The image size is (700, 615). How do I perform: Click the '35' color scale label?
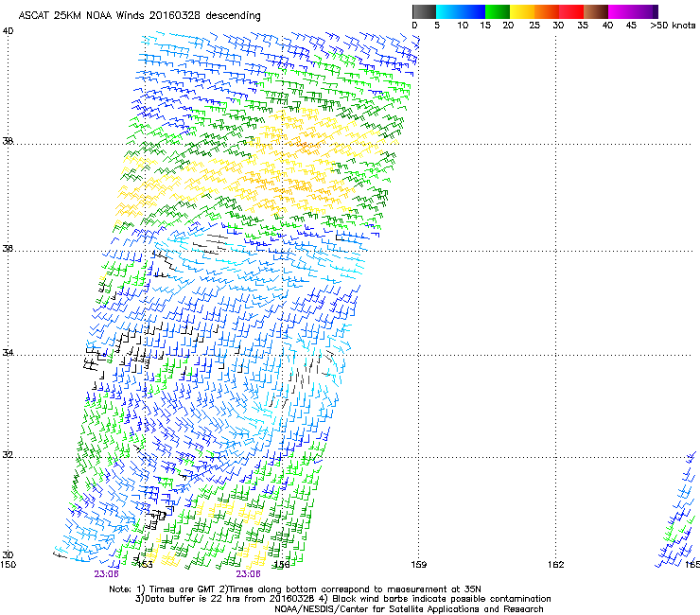[583, 26]
